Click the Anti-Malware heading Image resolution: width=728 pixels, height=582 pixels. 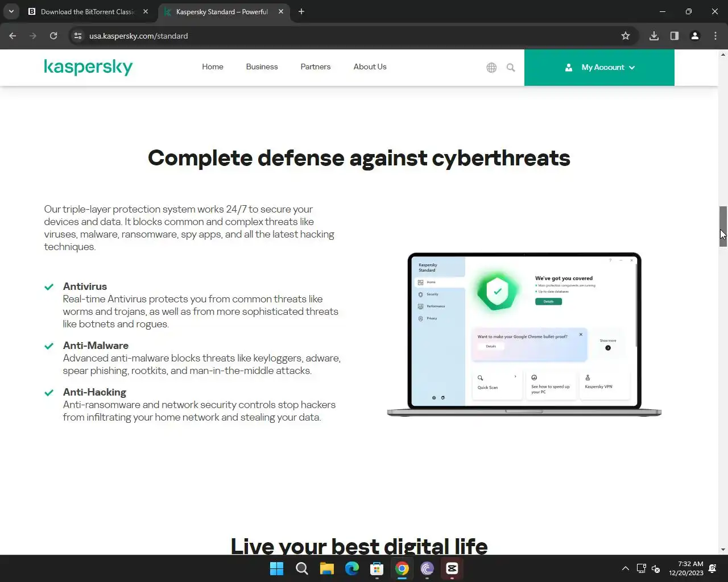pyautogui.click(x=96, y=346)
